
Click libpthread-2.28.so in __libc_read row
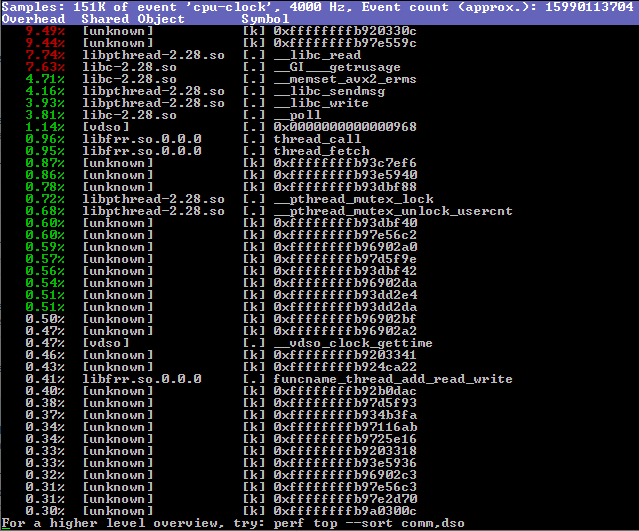(153, 55)
